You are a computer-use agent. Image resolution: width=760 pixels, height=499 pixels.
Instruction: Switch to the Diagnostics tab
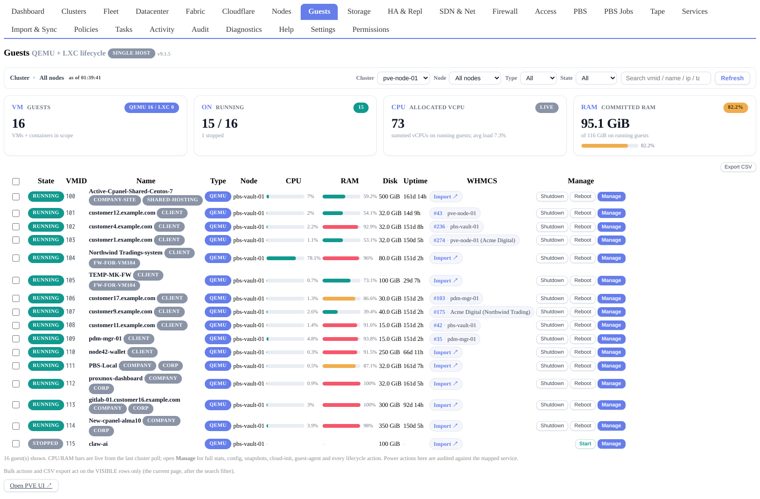point(243,29)
